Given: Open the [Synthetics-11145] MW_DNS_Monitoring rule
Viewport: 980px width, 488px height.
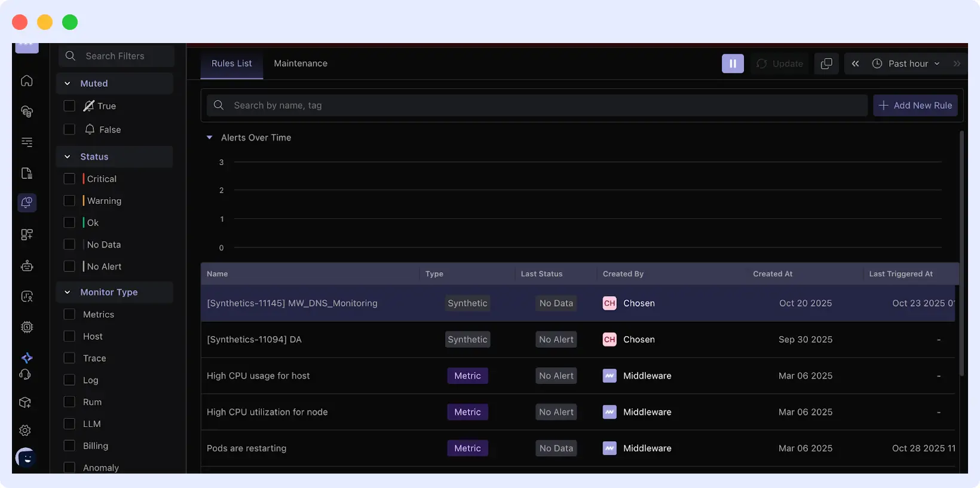Looking at the screenshot, I should click(292, 303).
